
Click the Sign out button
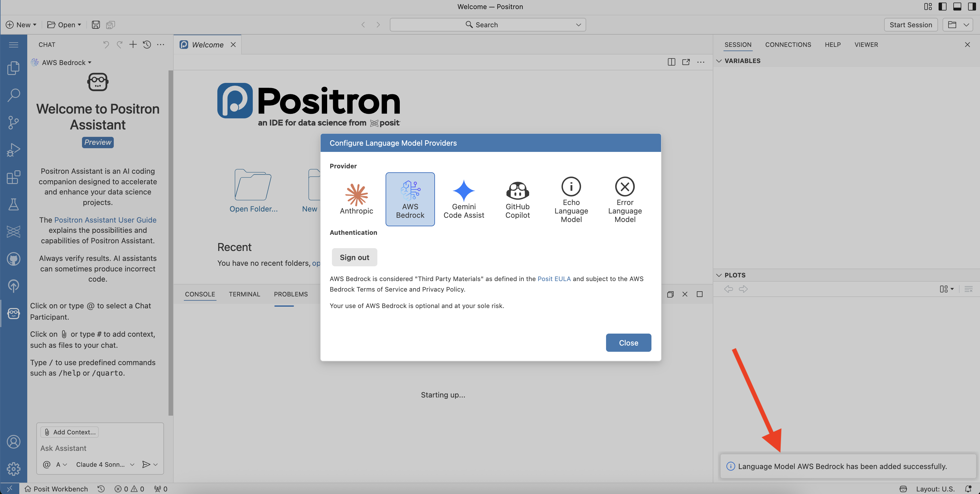pyautogui.click(x=354, y=257)
